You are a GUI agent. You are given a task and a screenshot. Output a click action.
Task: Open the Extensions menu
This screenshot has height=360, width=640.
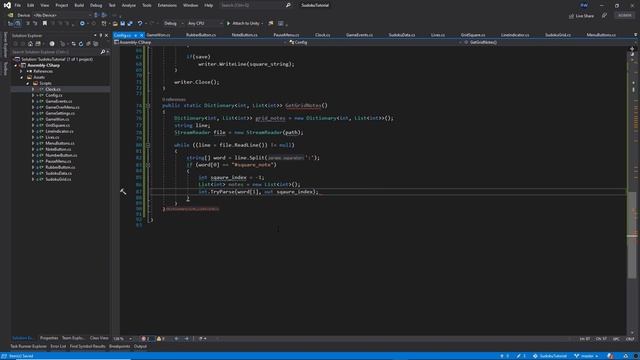(167, 5)
